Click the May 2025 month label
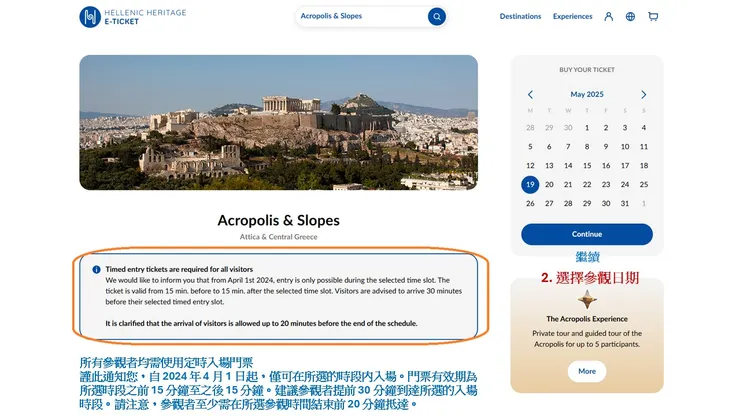740x416 pixels. (587, 94)
